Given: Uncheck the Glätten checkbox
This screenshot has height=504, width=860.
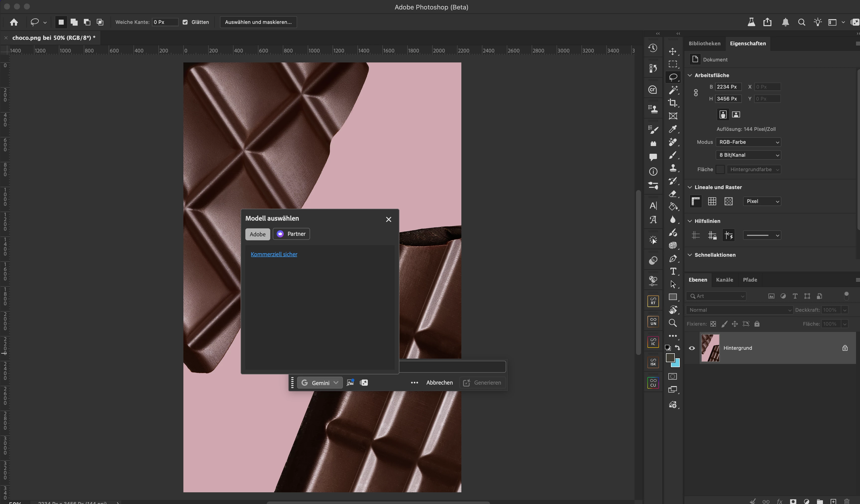Looking at the screenshot, I should (185, 22).
